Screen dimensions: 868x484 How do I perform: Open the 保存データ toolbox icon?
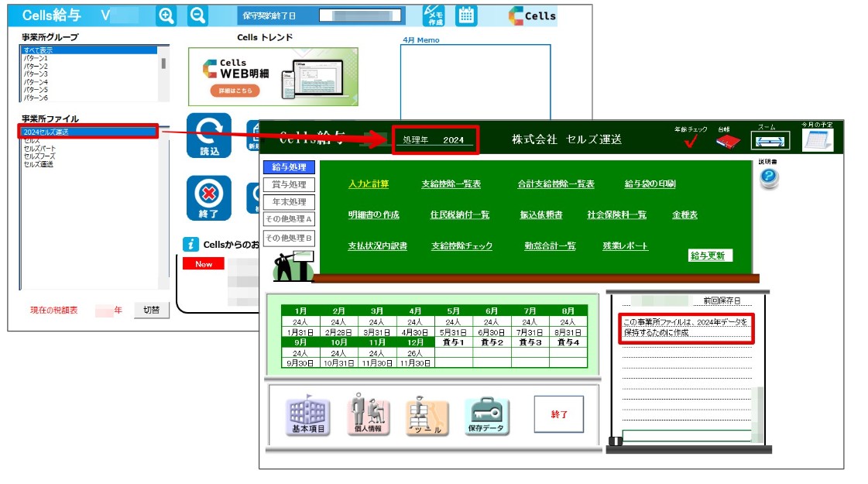486,417
